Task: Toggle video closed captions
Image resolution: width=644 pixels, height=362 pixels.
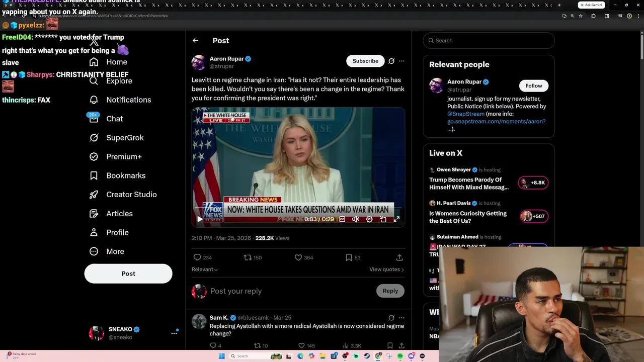Action: 342,219
